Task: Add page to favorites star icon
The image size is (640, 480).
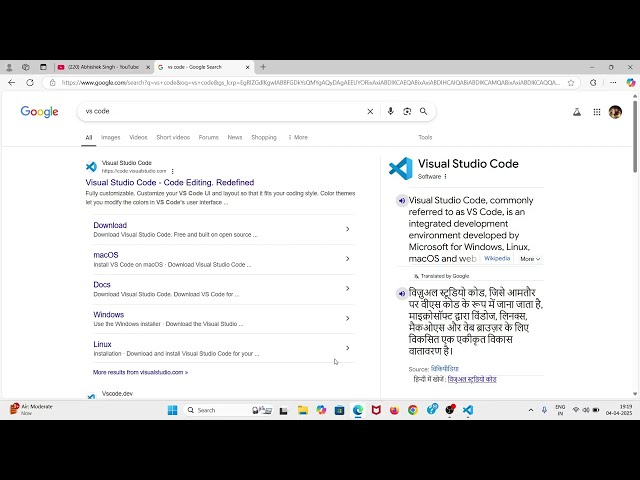Action: (571, 83)
